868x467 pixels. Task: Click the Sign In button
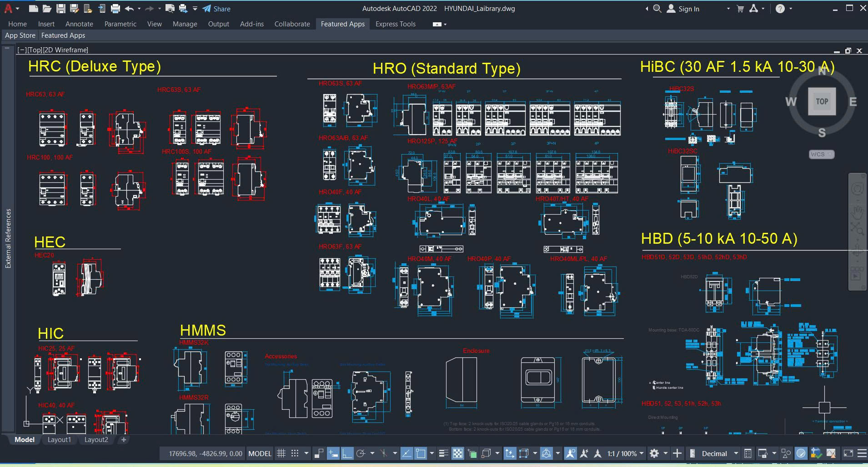coord(683,9)
